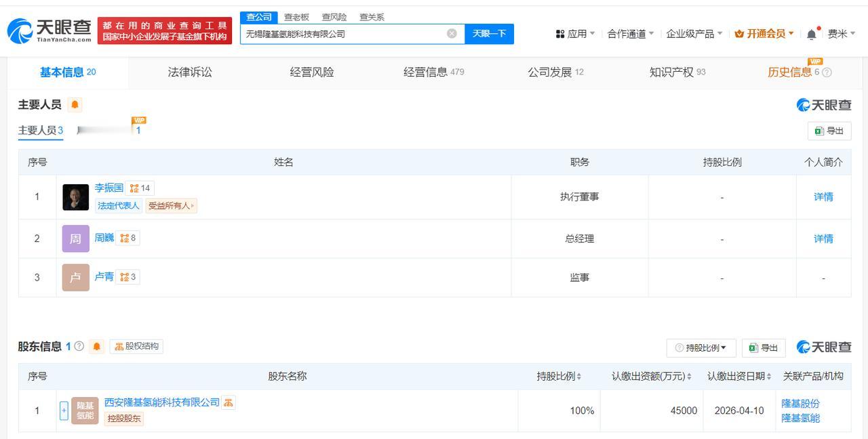Click the 45000 capital value

(x=684, y=411)
